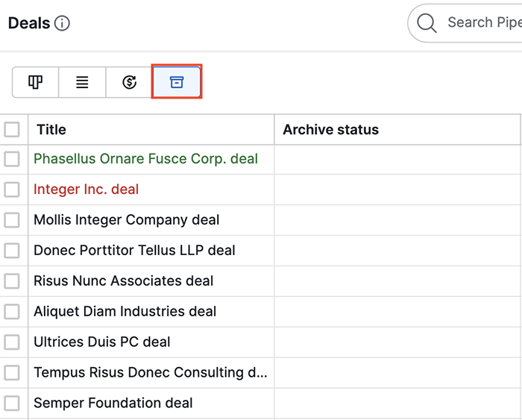
Task: Tick the Tempus Risus Donec Consulting checkbox
Action: click(12, 373)
